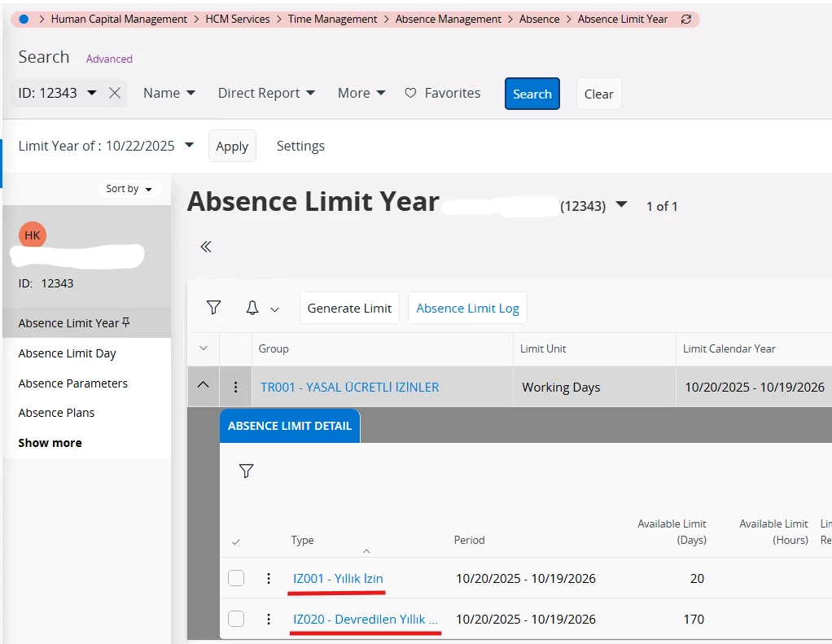Click the Group column header
The width and height of the screenshot is (832, 644).
[274, 348]
